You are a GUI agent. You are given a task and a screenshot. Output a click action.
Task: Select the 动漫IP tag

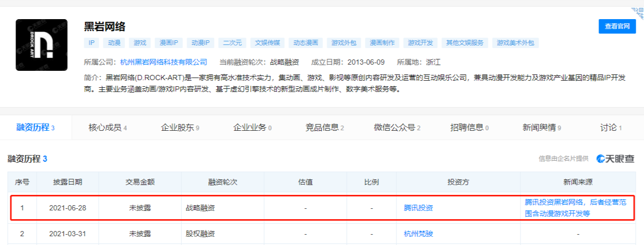tap(200, 43)
